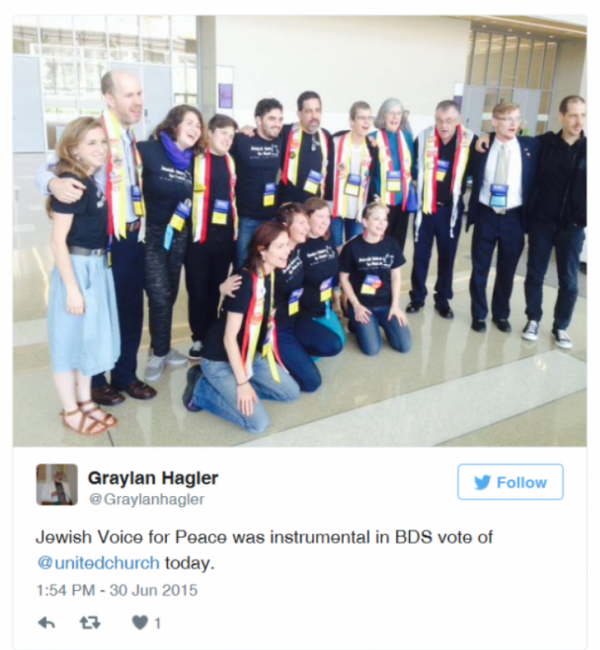Open Graylan Hagler's profile avatar
Image resolution: width=600 pixels, height=650 pixels.
57,485
